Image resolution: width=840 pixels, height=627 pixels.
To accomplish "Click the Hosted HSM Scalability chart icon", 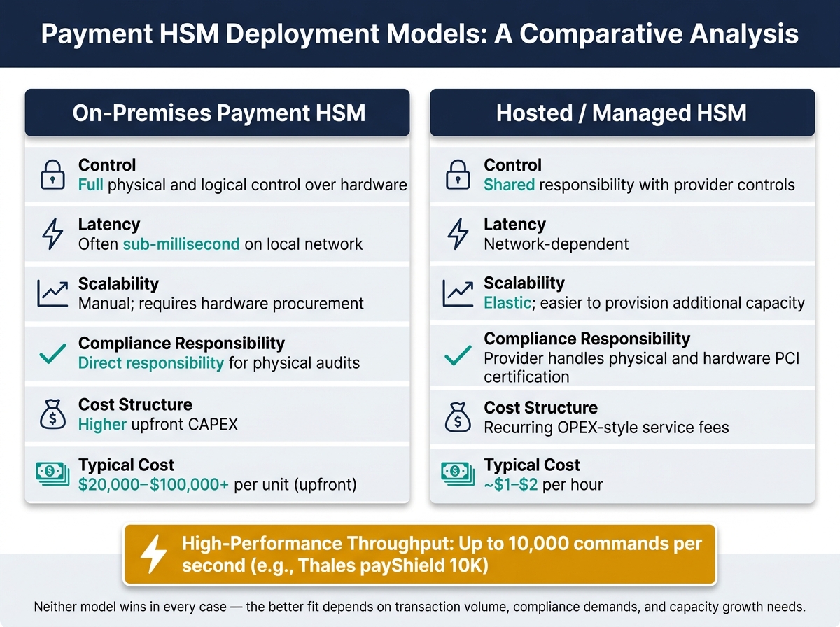I will [458, 294].
